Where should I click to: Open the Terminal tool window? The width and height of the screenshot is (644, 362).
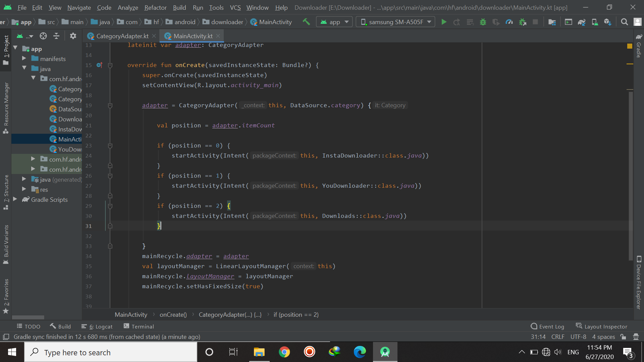[x=139, y=326]
